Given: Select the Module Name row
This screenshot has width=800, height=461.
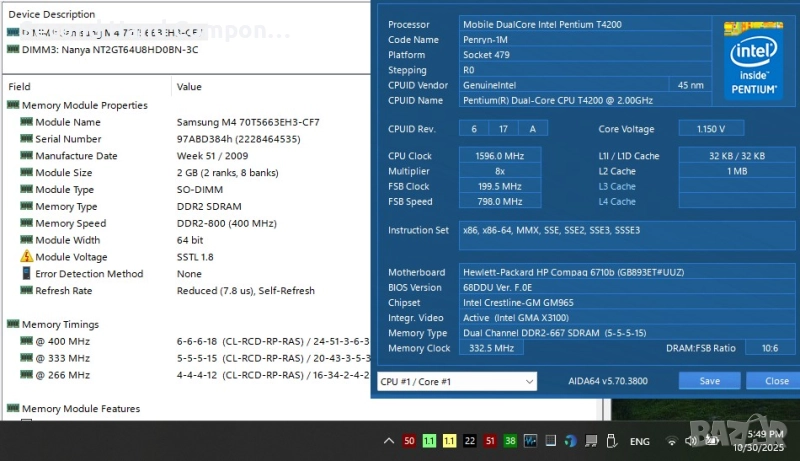Looking at the screenshot, I should click(x=68, y=122).
